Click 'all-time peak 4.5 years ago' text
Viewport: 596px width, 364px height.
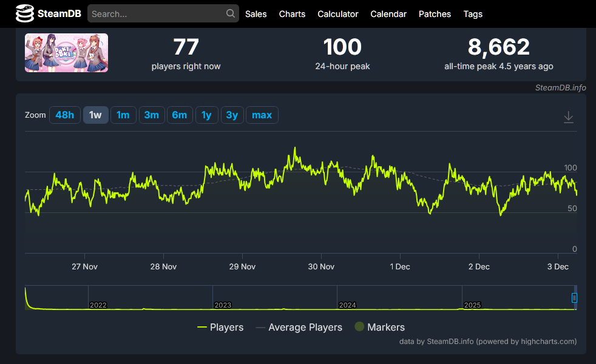pos(499,67)
